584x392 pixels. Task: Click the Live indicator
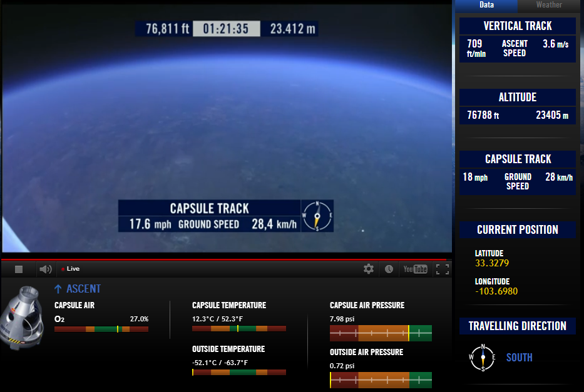(70, 269)
